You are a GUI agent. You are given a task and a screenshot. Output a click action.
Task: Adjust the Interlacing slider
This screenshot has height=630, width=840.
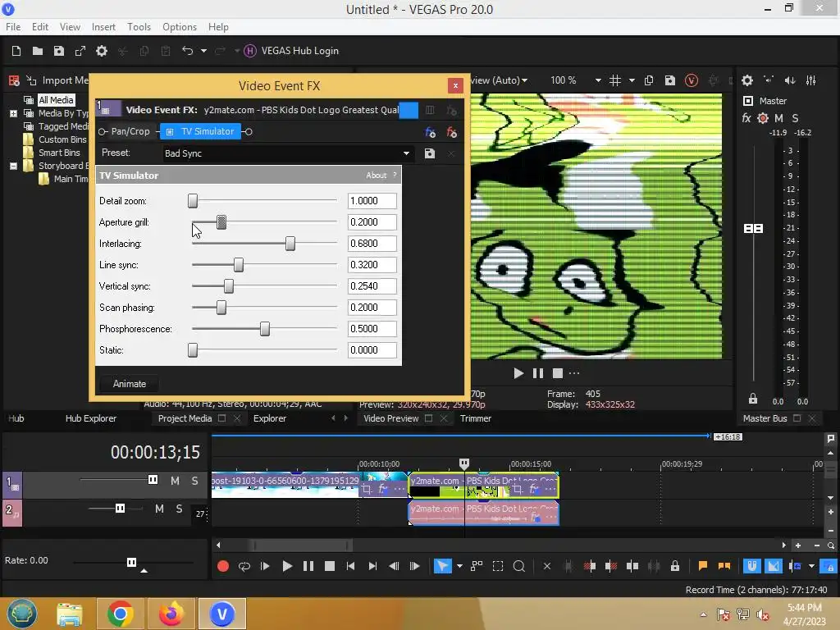(290, 243)
